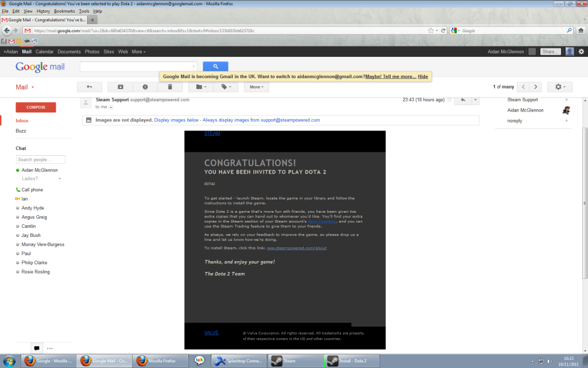Open chat status dropdown next to Ladies?
Viewport: 588px width, 368px height.
point(60,179)
